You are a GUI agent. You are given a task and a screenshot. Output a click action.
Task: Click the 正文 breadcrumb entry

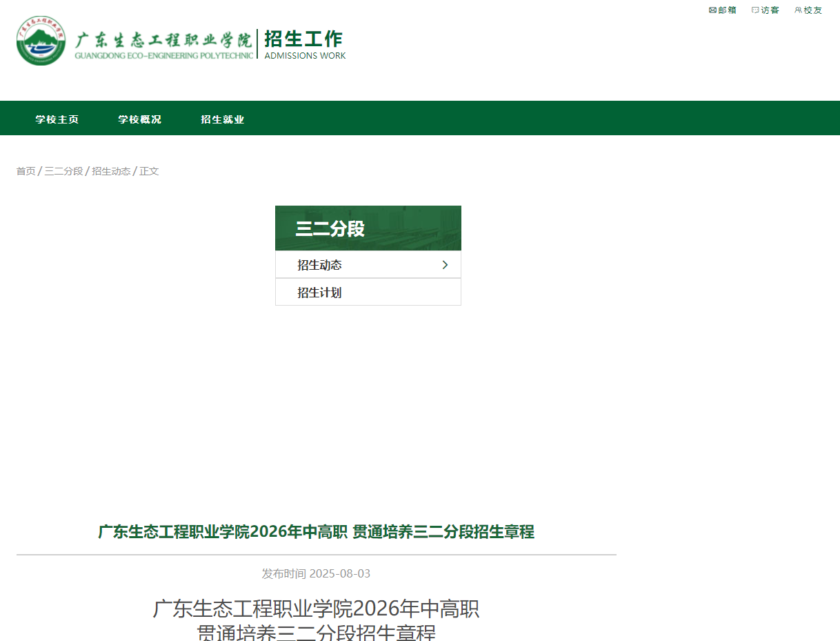point(149,170)
